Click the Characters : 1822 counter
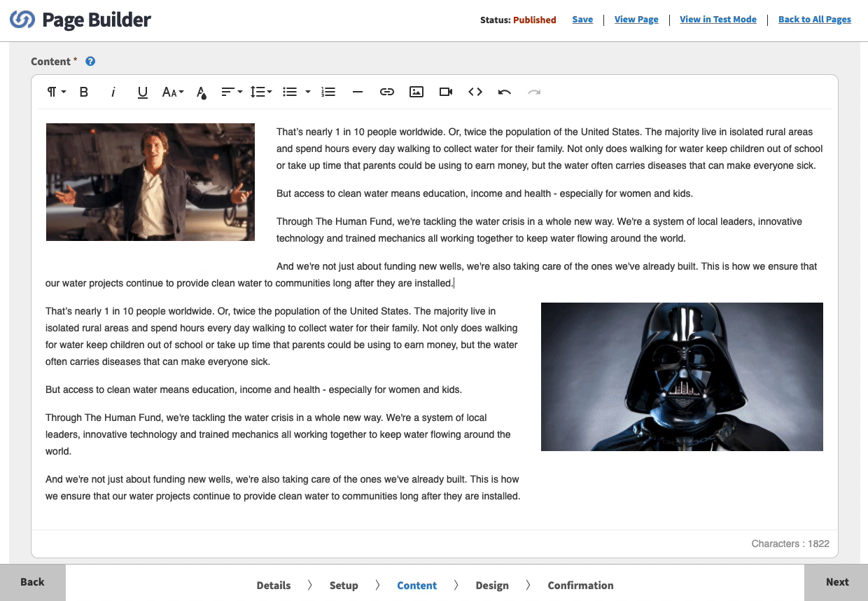Screen dimensions: 868x601 pos(790,544)
